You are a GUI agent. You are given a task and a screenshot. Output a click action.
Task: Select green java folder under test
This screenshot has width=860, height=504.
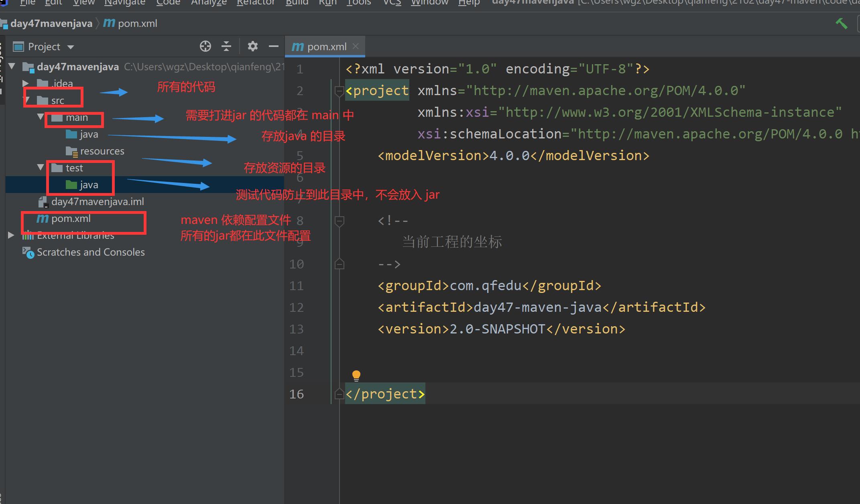click(x=89, y=185)
